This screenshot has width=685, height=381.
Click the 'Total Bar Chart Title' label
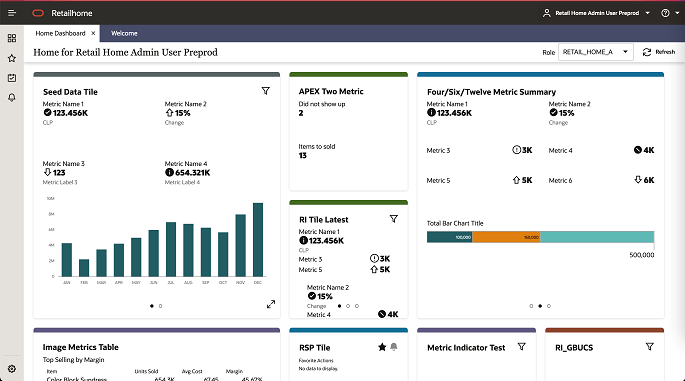(455, 223)
